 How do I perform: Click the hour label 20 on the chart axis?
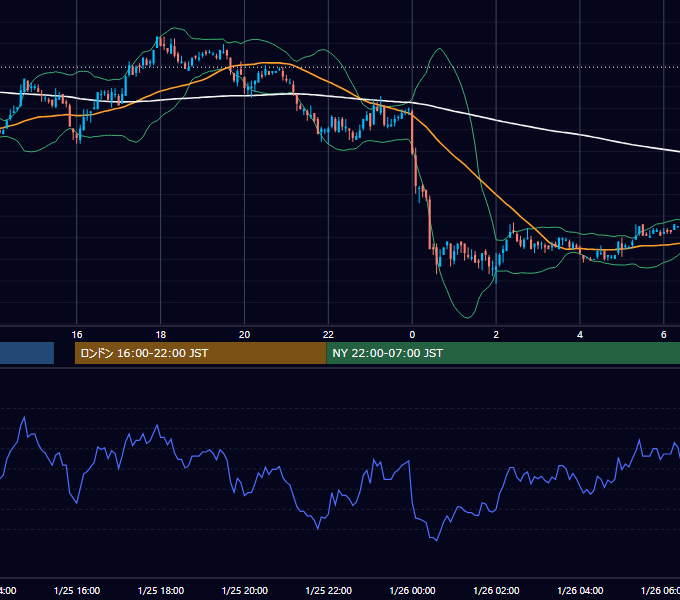(x=245, y=335)
